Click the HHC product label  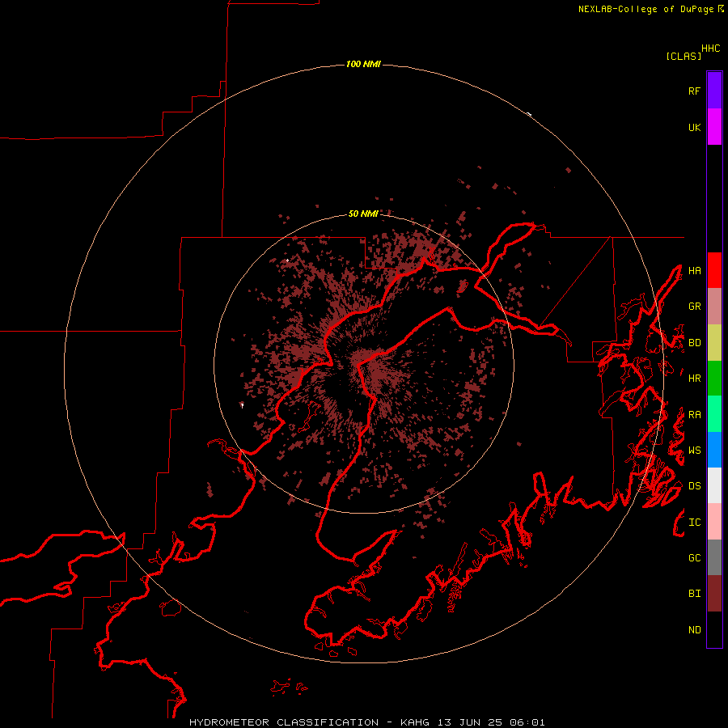(711, 49)
